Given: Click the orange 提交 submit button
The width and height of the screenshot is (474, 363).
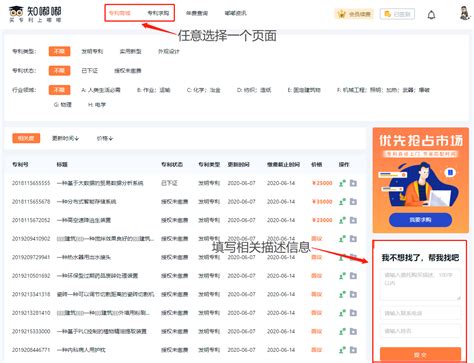Looking at the screenshot, I should 420,355.
